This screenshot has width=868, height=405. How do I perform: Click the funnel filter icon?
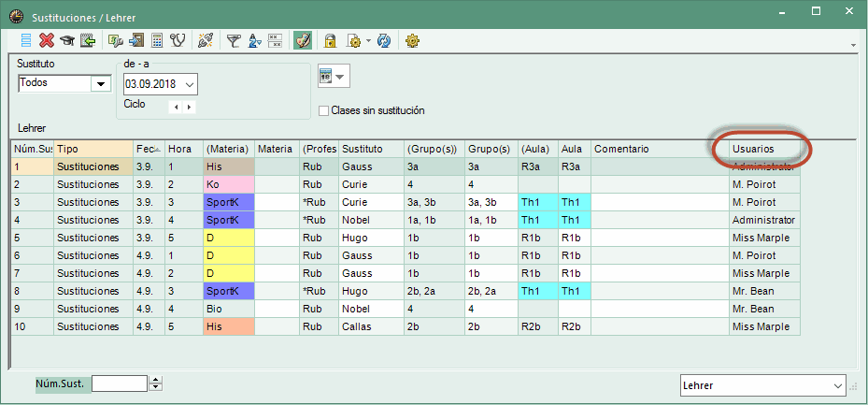(x=235, y=40)
